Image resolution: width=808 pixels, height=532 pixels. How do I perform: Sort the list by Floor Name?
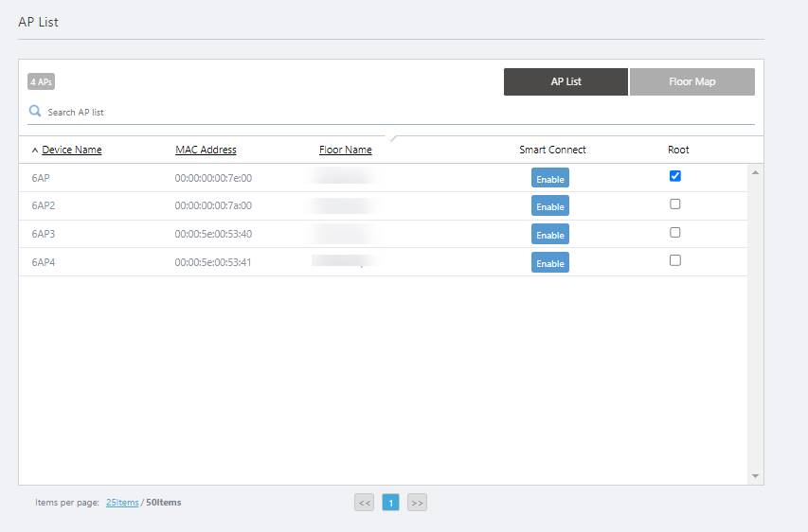[345, 150]
